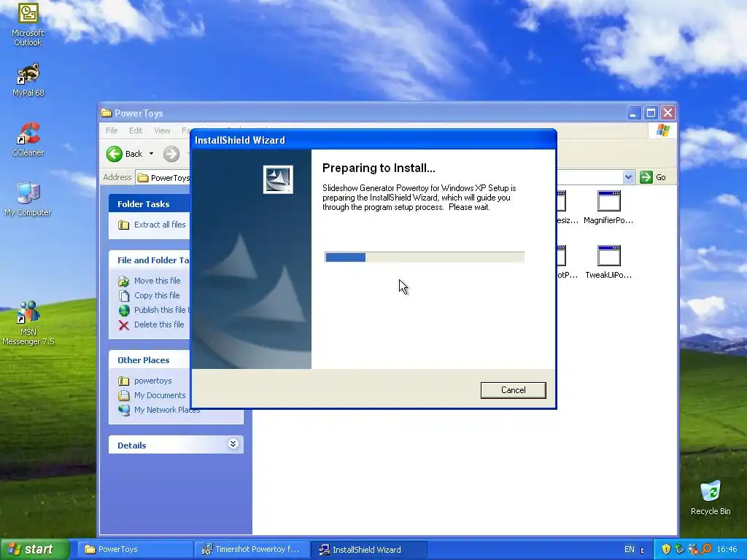The width and height of the screenshot is (747, 560).
Task: Click the Forward arrow in PowerToys window
Action: coord(171,154)
